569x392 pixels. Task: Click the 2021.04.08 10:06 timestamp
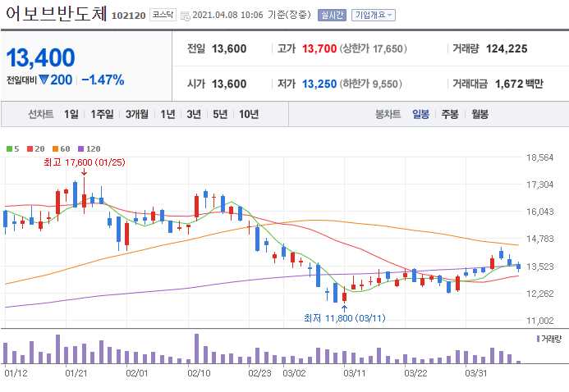pyautogui.click(x=227, y=16)
